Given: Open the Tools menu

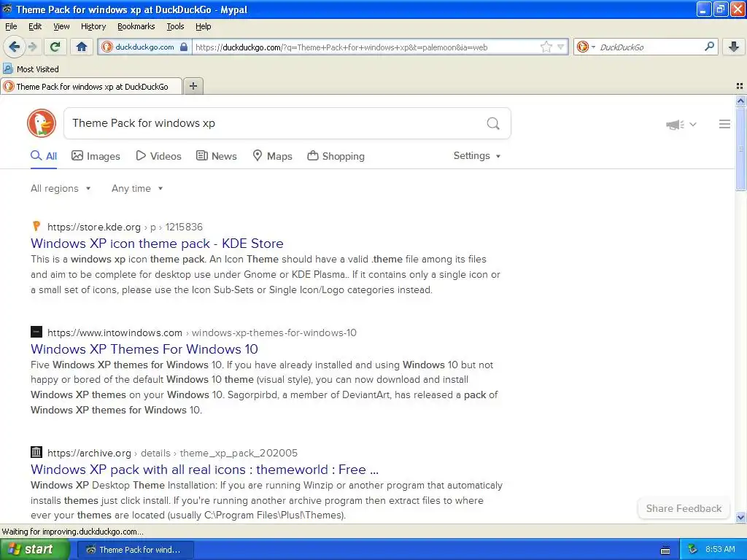Looking at the screenshot, I should tap(175, 26).
